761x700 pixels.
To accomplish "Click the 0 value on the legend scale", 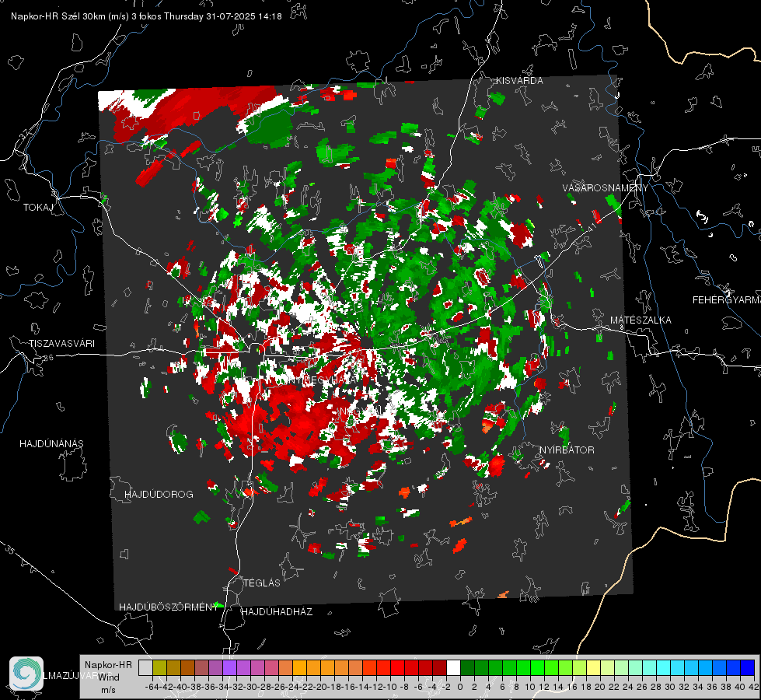I will point(460,688).
